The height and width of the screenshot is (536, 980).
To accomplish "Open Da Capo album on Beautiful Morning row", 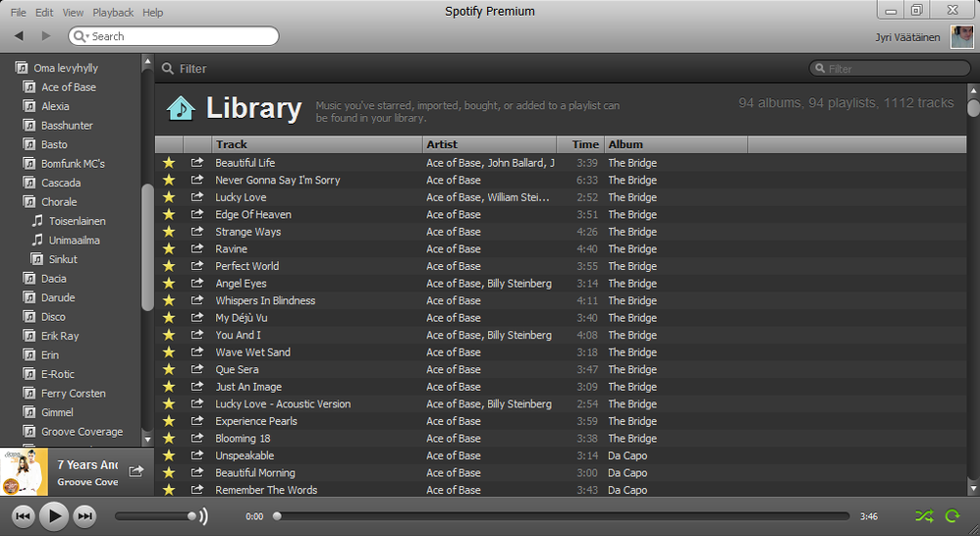I will click(x=627, y=473).
